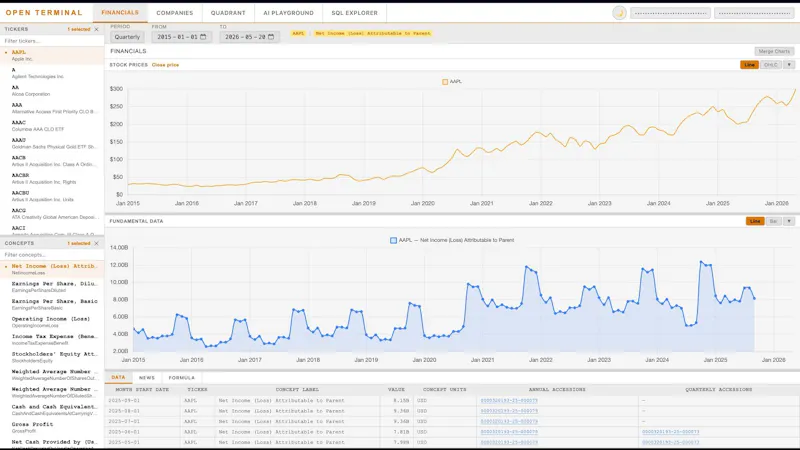Select the Net Income (Loss) concept
The height and width of the screenshot is (450, 800).
[52, 269]
